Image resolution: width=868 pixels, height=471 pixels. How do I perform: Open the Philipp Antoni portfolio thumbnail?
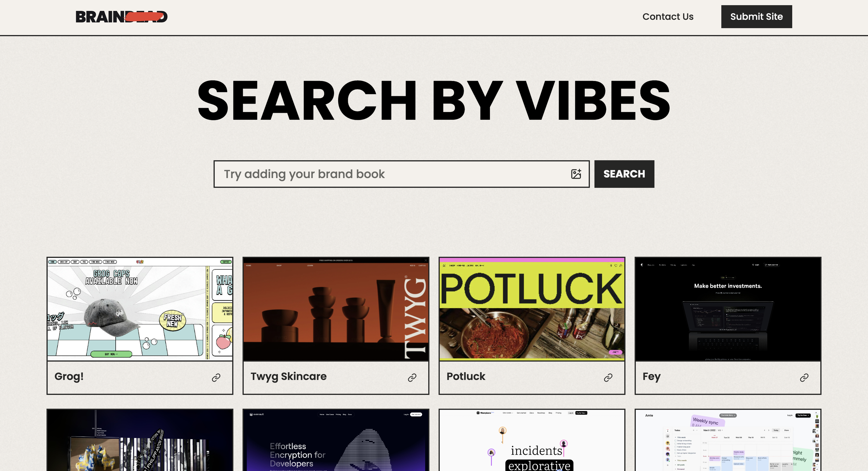140,440
